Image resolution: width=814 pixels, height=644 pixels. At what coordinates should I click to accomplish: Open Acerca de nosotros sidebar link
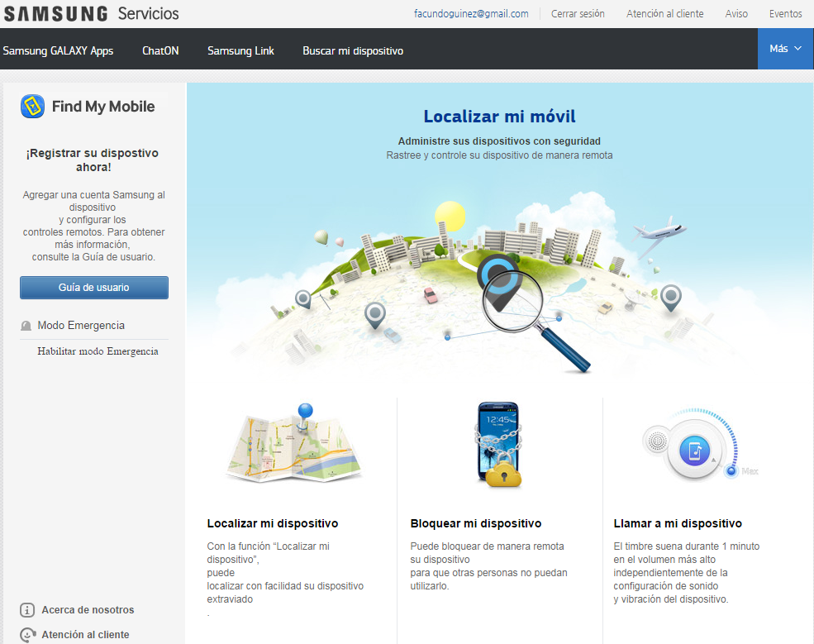tap(88, 610)
